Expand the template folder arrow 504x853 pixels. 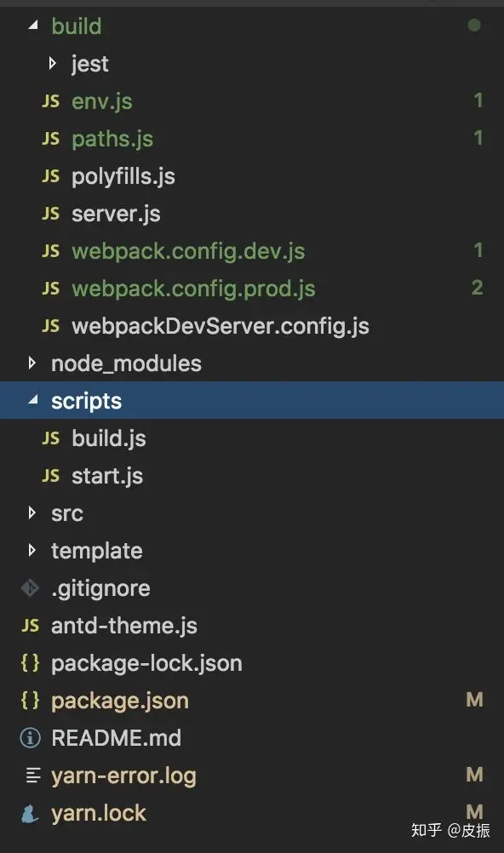[32, 550]
